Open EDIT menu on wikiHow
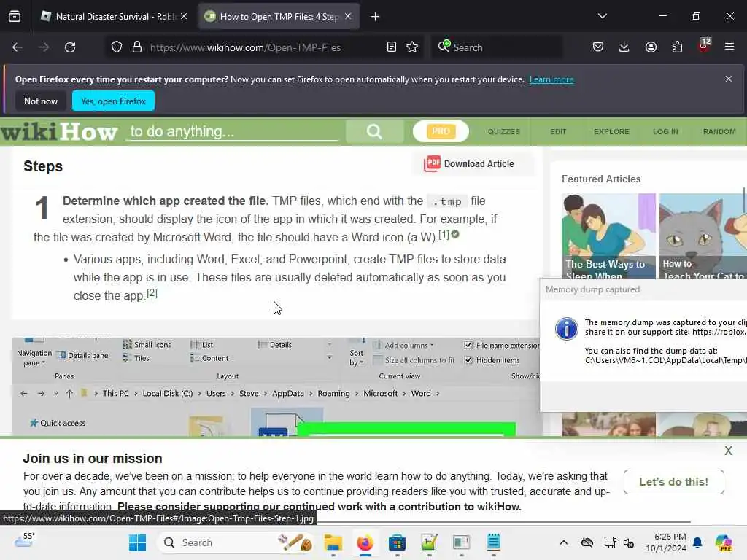 pyautogui.click(x=558, y=131)
